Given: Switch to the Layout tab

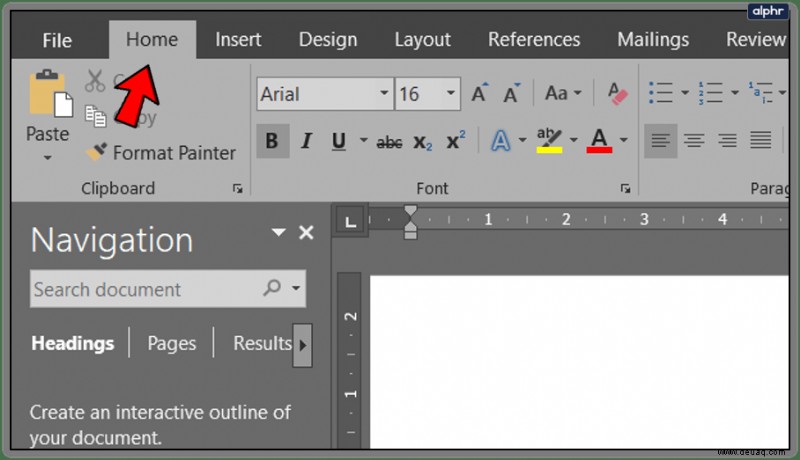Looking at the screenshot, I should tap(422, 39).
